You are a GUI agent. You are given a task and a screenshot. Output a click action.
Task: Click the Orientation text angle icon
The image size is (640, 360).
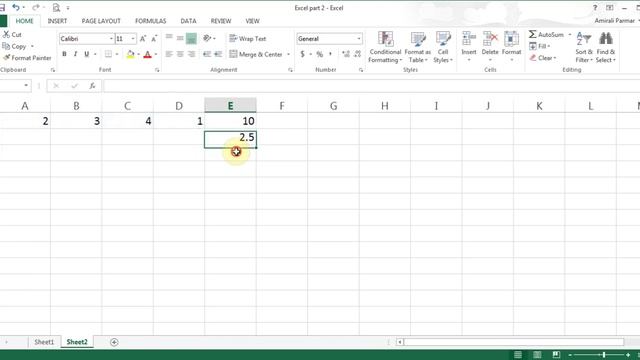coord(207,38)
